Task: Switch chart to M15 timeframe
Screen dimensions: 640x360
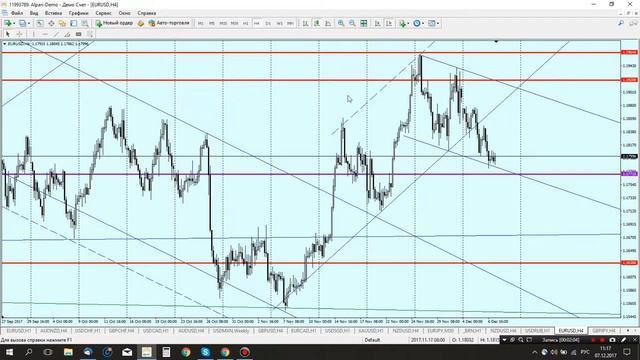Action: (223, 23)
